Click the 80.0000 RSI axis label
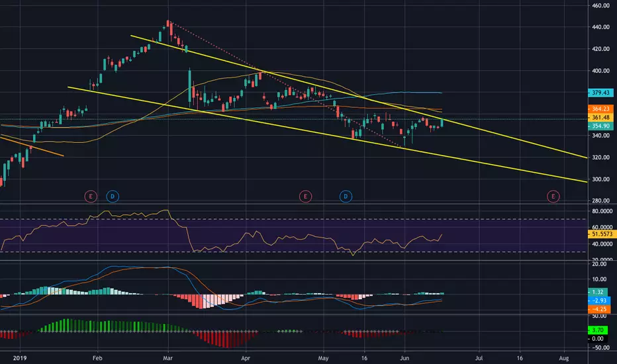The width and height of the screenshot is (617, 364). coord(602,211)
